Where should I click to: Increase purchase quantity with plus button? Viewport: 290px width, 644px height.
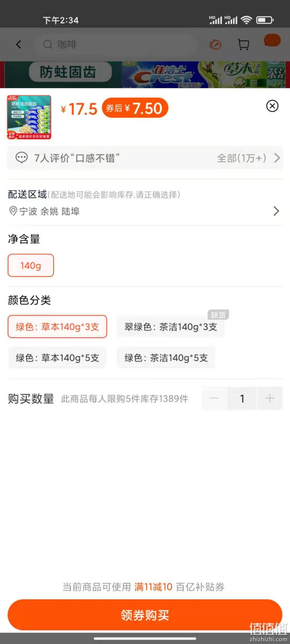pos(270,398)
